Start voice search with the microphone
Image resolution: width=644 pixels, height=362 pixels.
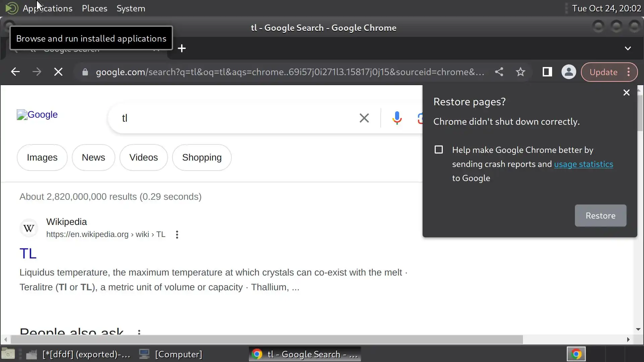[397, 118]
